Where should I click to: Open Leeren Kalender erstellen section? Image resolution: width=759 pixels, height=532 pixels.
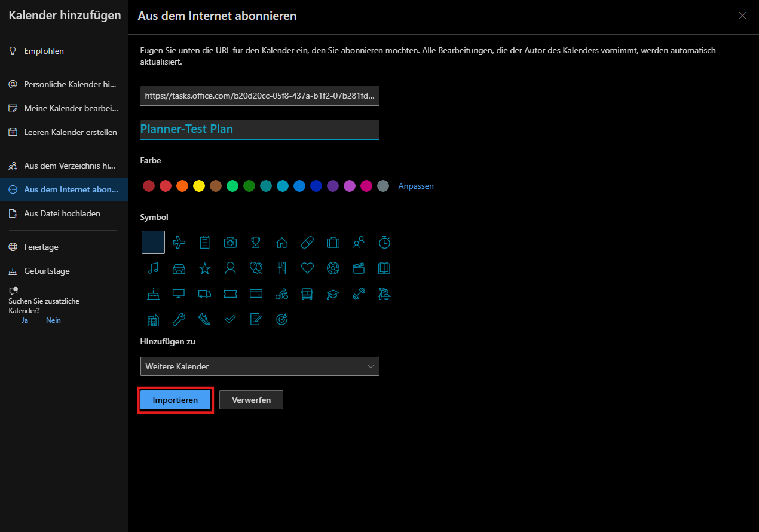(x=71, y=132)
